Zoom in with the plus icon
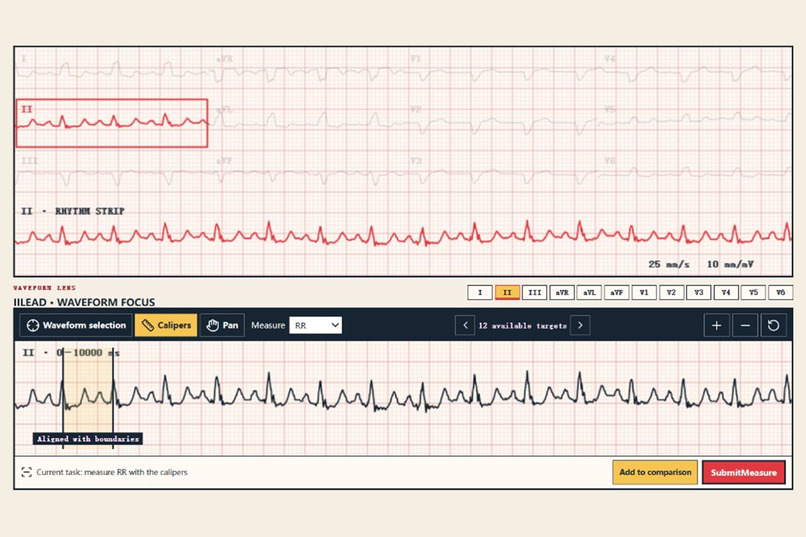The height and width of the screenshot is (537, 806). (717, 325)
